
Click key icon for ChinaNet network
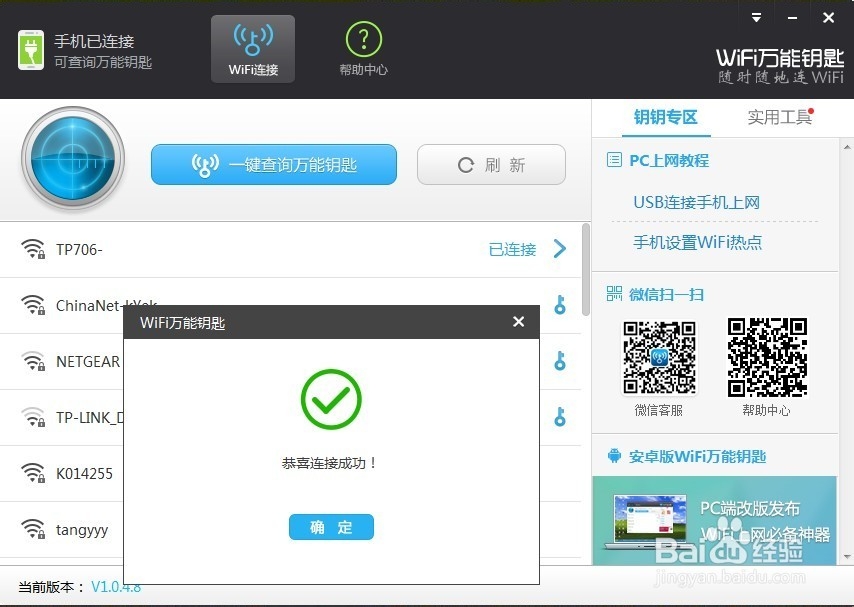560,305
